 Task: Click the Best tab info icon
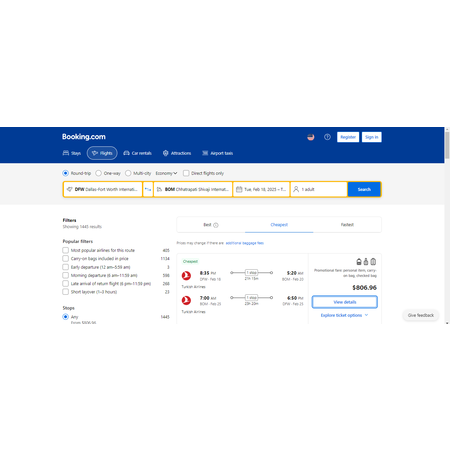point(216,225)
